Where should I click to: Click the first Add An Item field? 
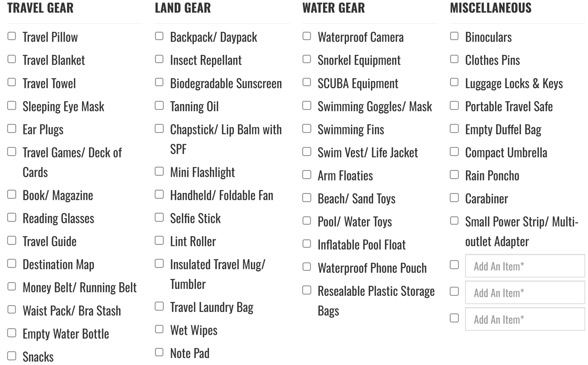(525, 266)
